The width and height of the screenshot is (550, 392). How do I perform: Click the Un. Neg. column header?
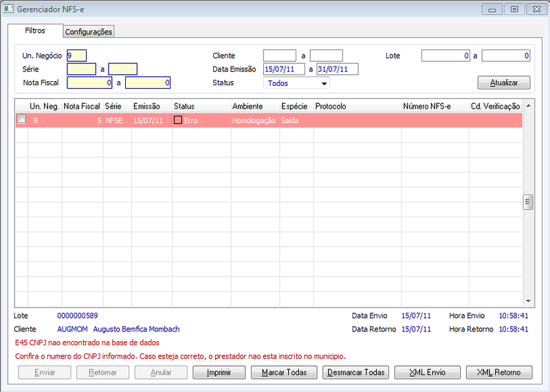click(x=45, y=106)
